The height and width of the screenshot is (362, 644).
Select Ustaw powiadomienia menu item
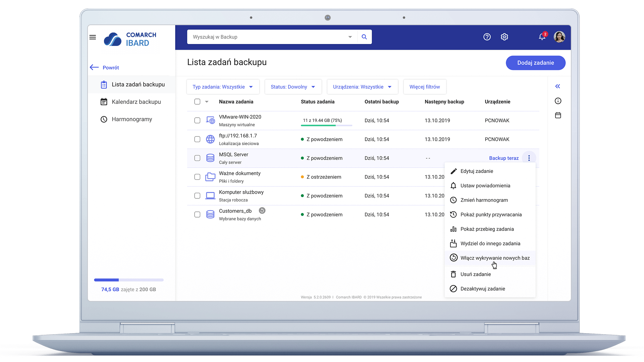tap(490, 186)
